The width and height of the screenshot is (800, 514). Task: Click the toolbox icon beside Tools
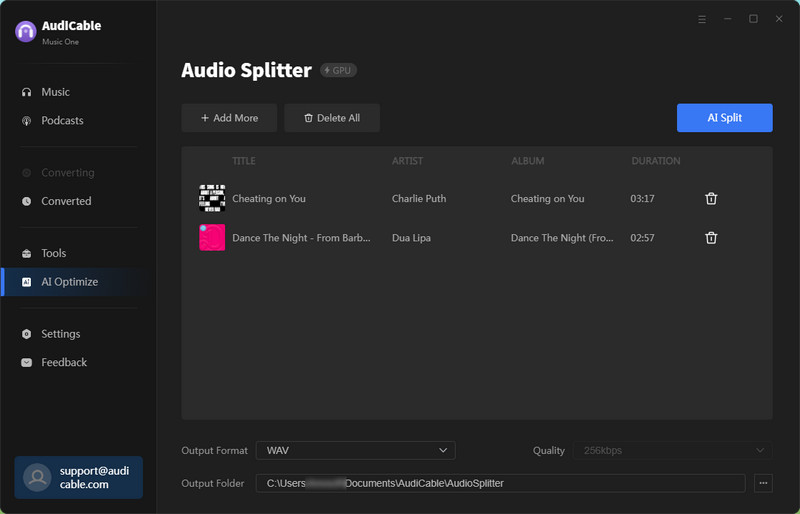(27, 253)
